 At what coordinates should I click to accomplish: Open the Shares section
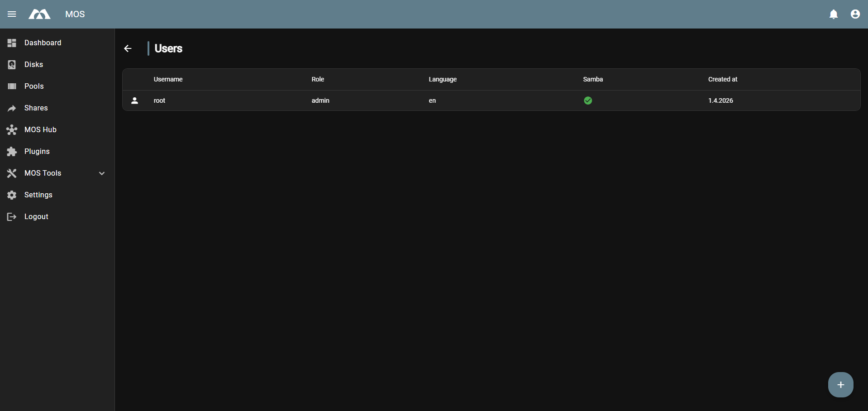36,108
